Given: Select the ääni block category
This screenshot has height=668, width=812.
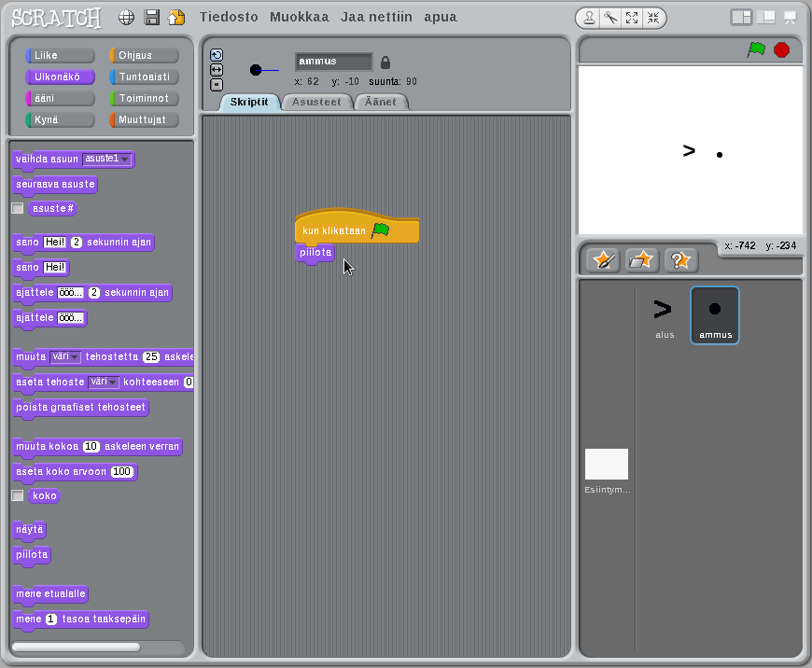Looking at the screenshot, I should (x=60, y=98).
